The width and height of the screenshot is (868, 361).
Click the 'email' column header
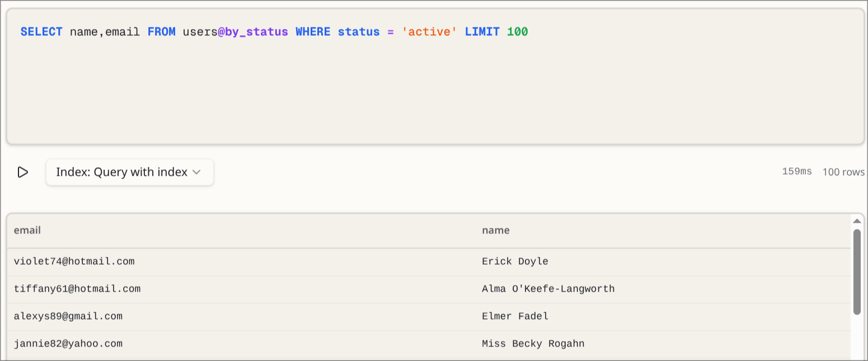(27, 230)
